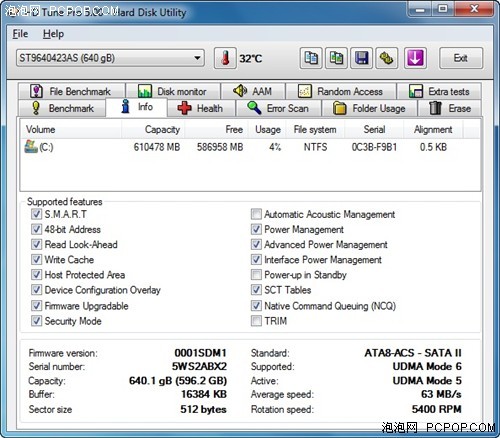Toggle the SCT Tables checkbox
Screen dimensions: 500x438
(256, 290)
